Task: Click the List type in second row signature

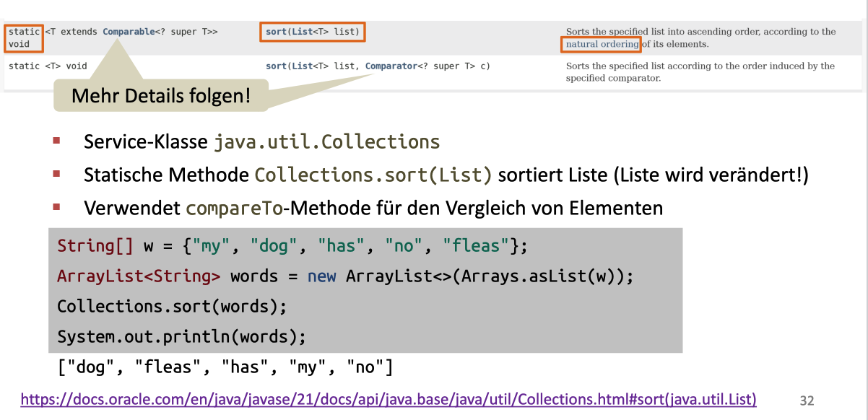Action: coord(300,66)
